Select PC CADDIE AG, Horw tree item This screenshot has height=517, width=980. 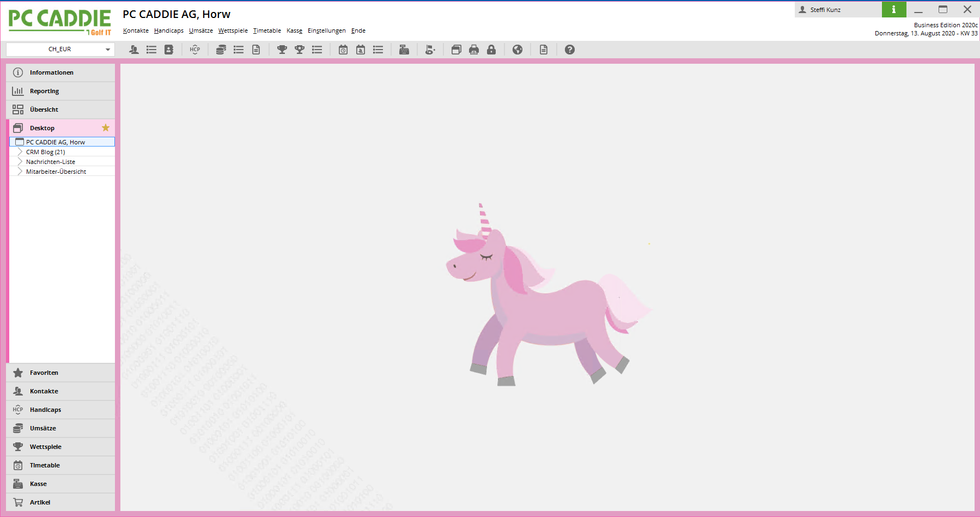click(x=56, y=142)
